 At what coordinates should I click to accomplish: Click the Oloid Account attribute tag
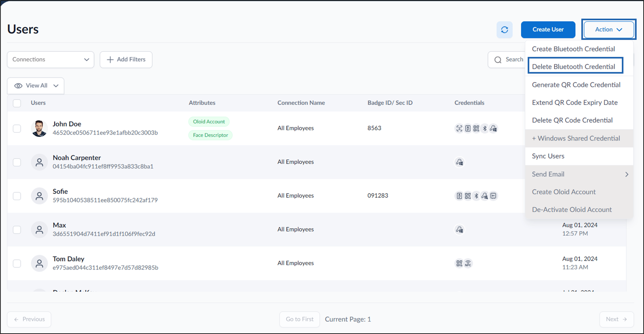click(209, 122)
